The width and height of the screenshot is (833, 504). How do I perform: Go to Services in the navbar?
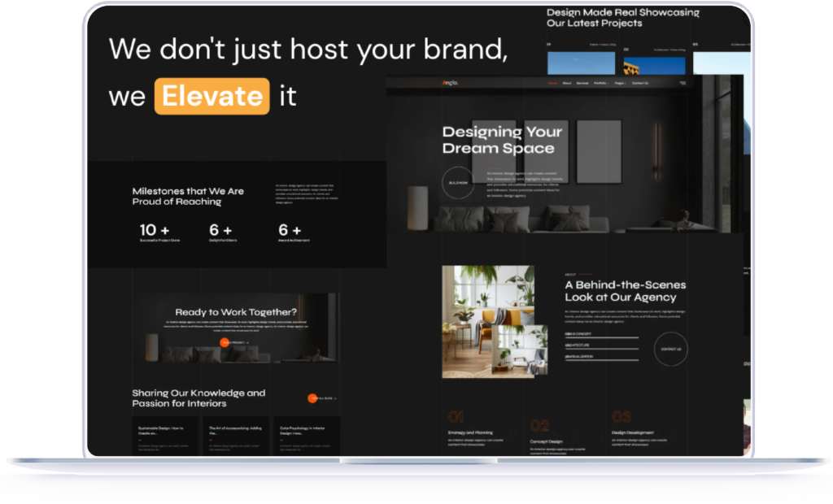[x=582, y=83]
